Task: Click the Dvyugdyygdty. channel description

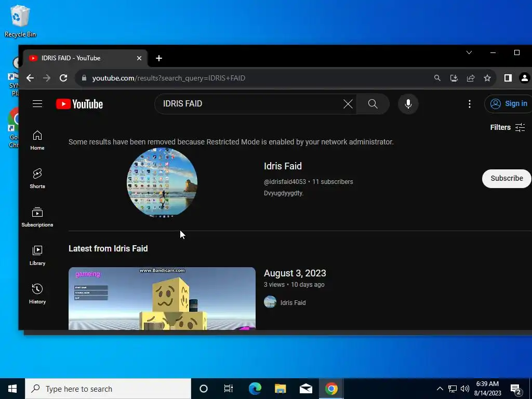Action: (x=284, y=193)
